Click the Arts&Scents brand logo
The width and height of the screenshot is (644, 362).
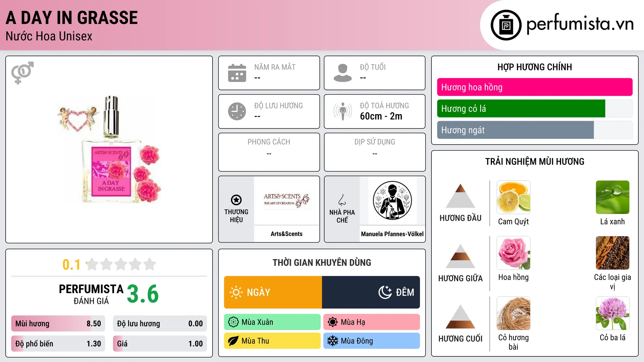[x=286, y=200]
